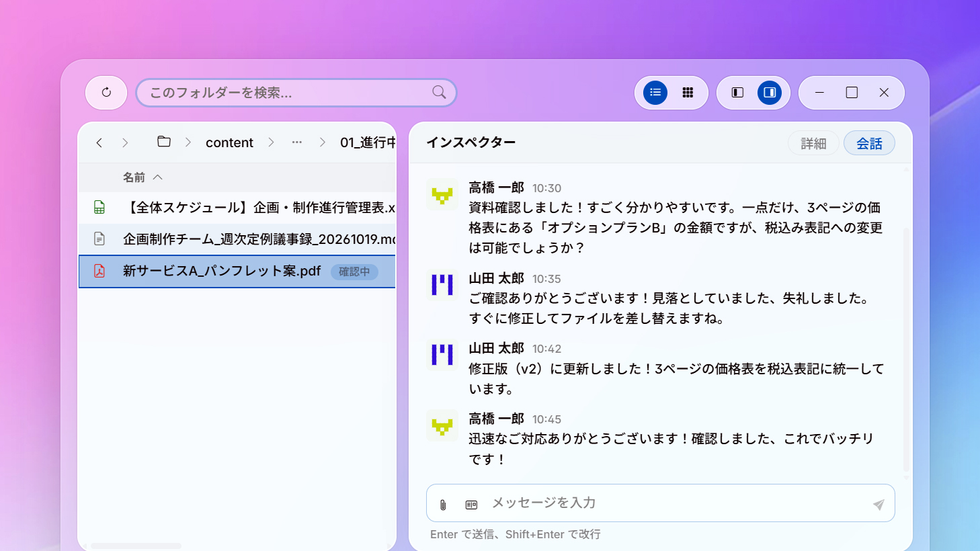Switch to grid view
Screen dimensions: 980x551
[688, 93]
